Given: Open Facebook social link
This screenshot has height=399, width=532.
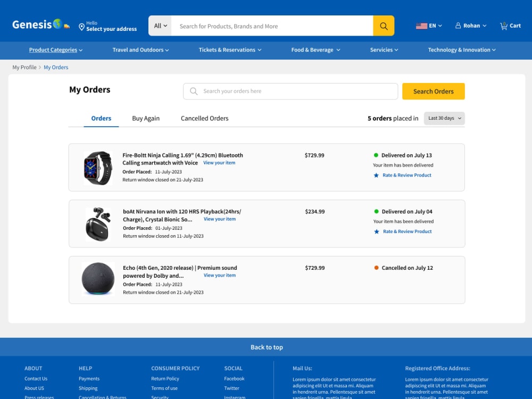Looking at the screenshot, I should coord(234,379).
